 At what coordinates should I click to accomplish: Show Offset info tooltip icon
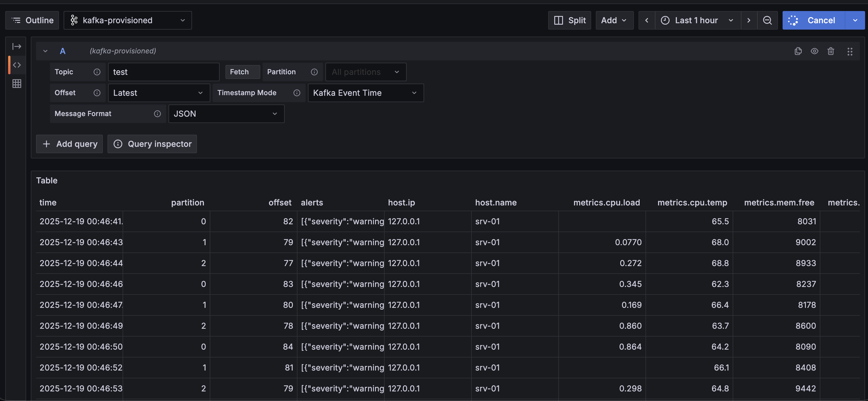tap(97, 93)
